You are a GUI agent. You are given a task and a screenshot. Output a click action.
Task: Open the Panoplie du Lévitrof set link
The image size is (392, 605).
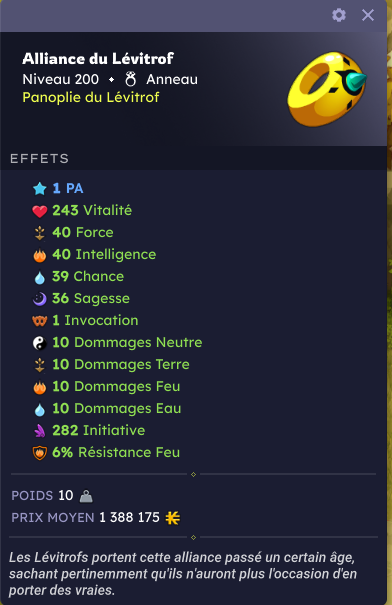coord(91,97)
